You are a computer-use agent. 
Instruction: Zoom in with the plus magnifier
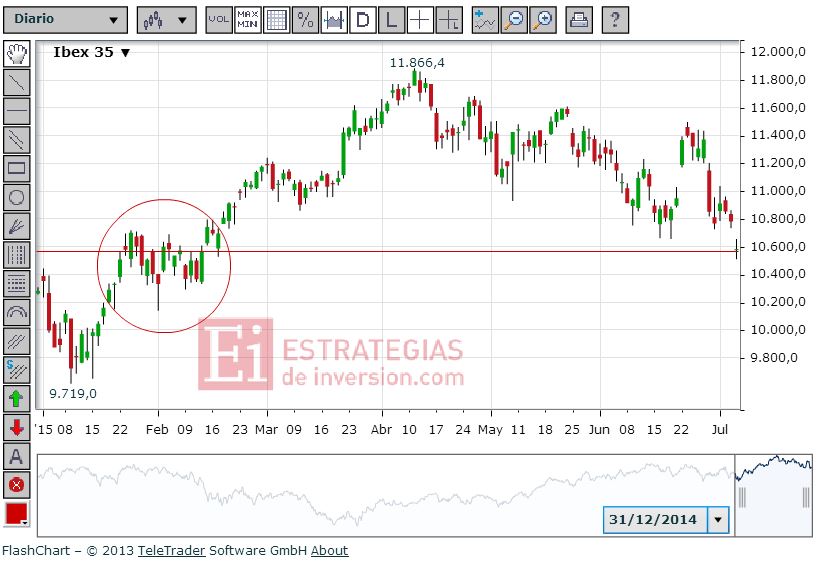pos(543,20)
